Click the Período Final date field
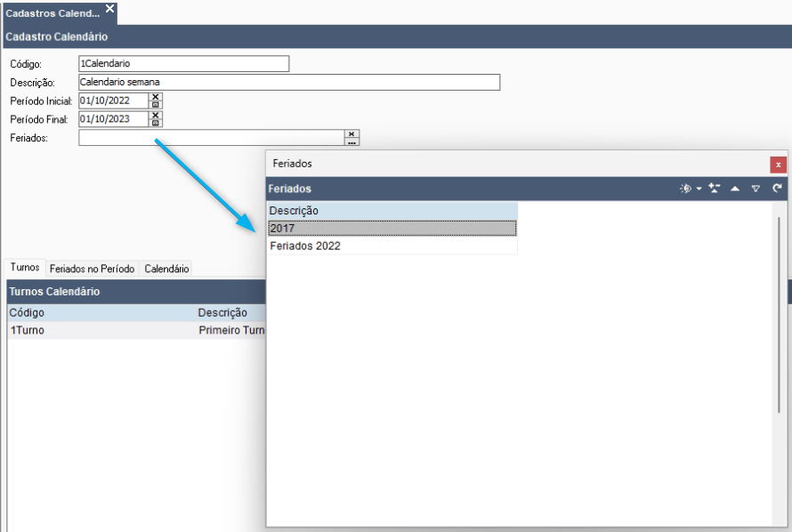 (x=114, y=119)
